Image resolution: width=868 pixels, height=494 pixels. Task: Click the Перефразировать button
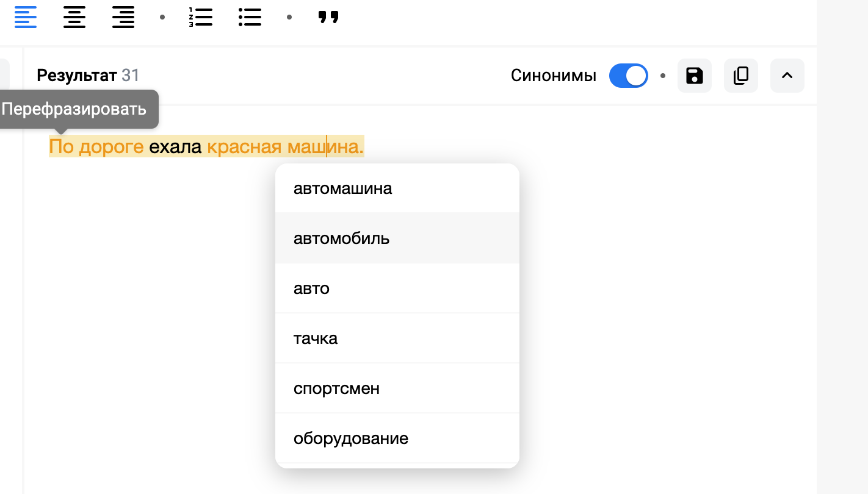tap(74, 109)
